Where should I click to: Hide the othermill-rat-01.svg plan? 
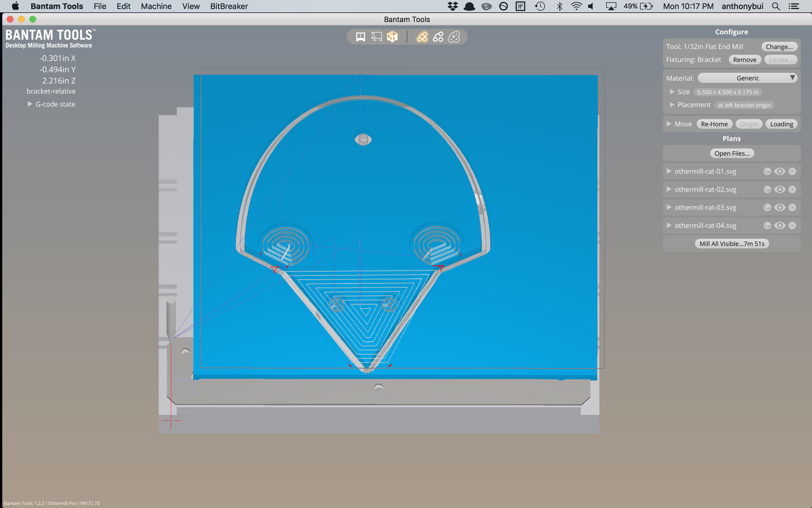pos(780,171)
